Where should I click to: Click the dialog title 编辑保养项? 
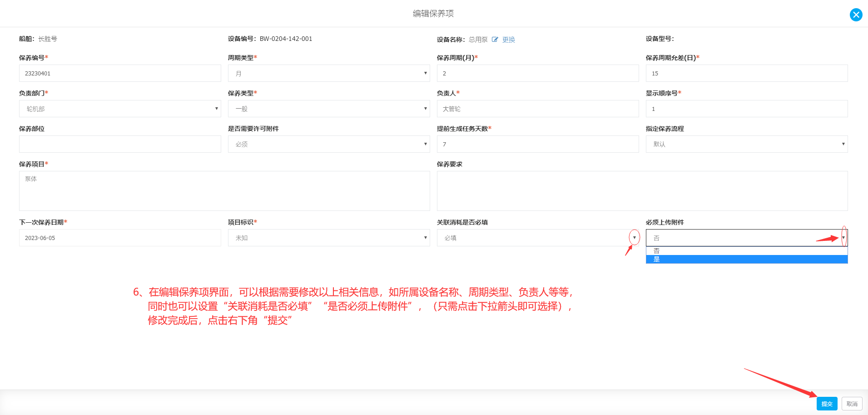click(433, 14)
